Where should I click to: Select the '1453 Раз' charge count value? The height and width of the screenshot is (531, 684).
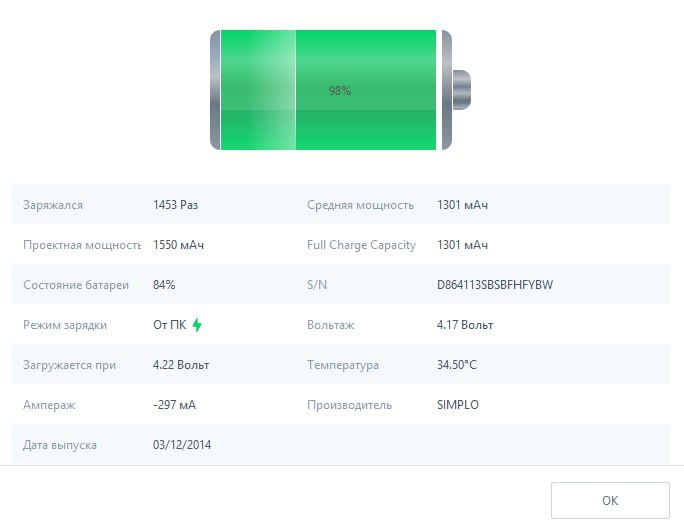pos(175,205)
